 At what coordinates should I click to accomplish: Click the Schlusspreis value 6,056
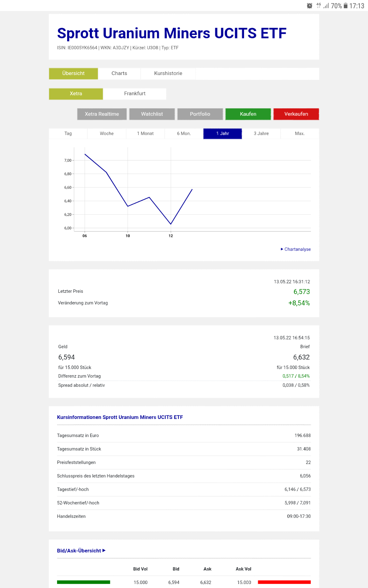[x=305, y=476]
